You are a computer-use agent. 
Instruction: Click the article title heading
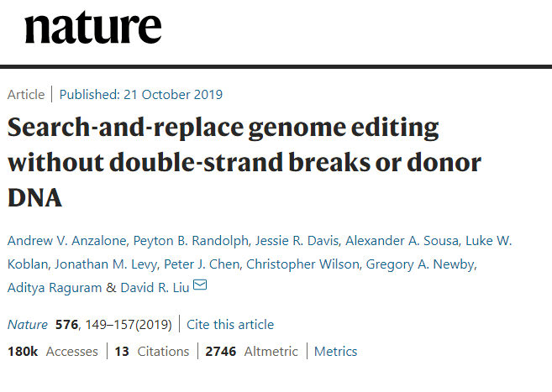coord(244,162)
